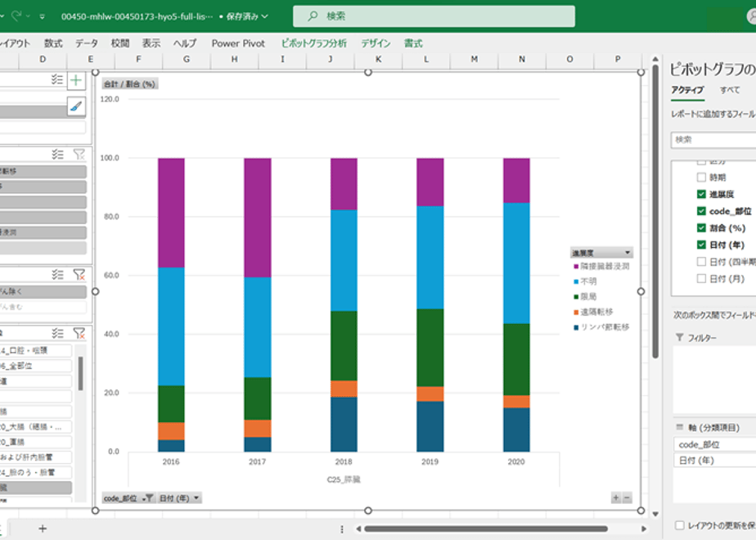The height and width of the screenshot is (540, 756).
Task: Click the axis area icon beside 軸 (分類項目)
Action: (680, 427)
